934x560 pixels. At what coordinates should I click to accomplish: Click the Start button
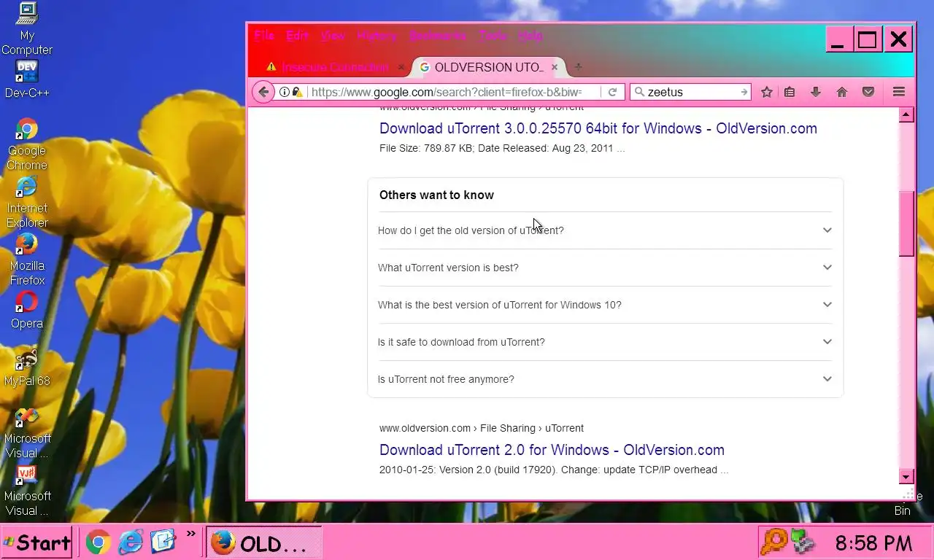coord(36,542)
